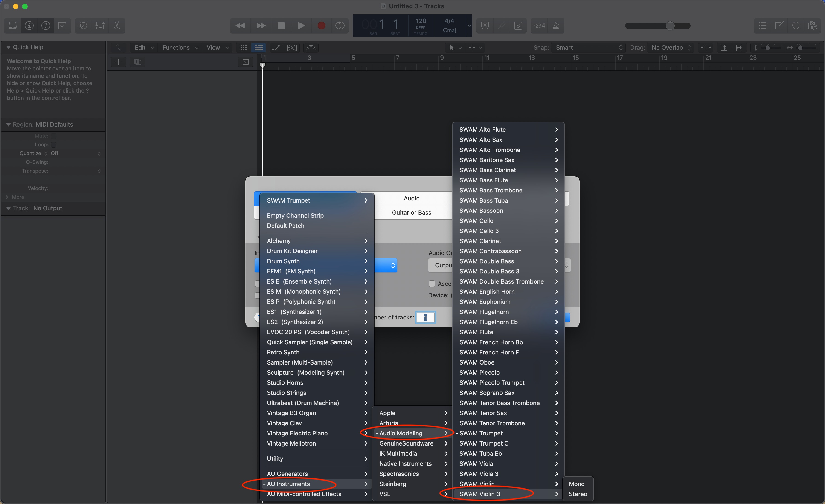Check the Ascending checkbox in dialog
This screenshot has width=825, height=504.
(432, 284)
